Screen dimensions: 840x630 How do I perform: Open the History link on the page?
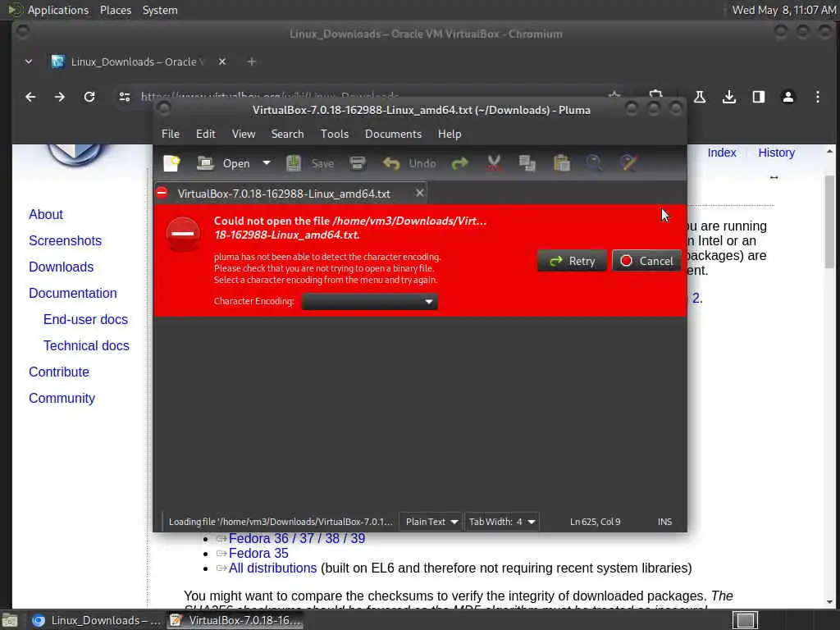coord(776,153)
